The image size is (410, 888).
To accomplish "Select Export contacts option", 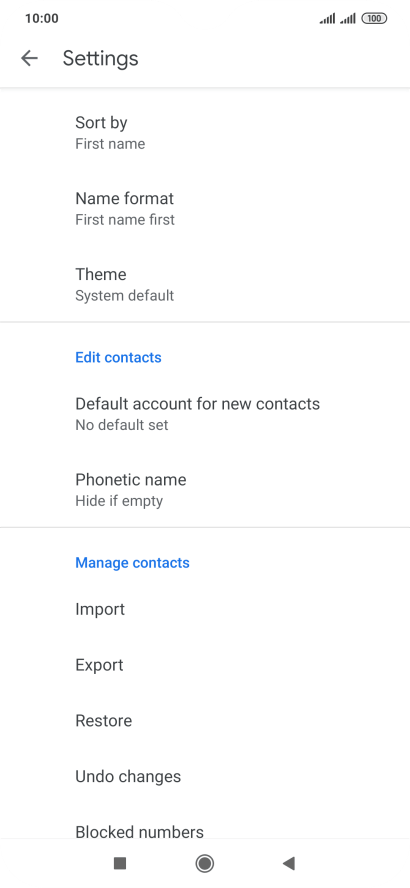I will click(205, 665).
